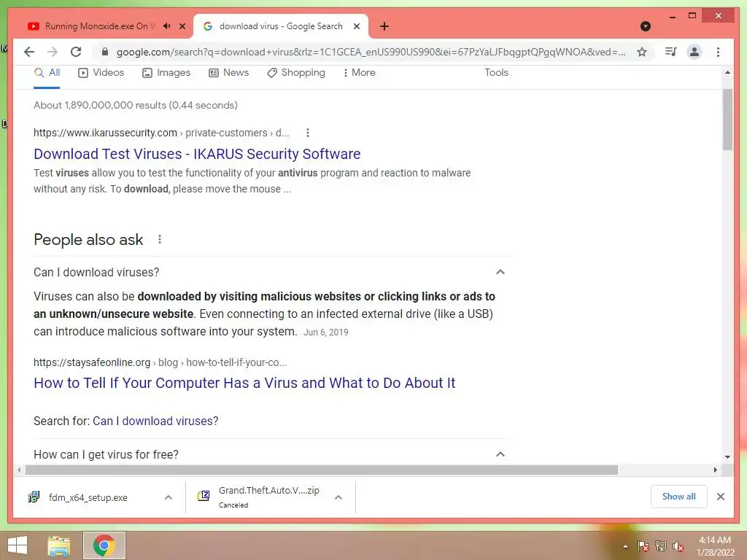Click the browser forward arrow
747x560 pixels.
click(53, 52)
